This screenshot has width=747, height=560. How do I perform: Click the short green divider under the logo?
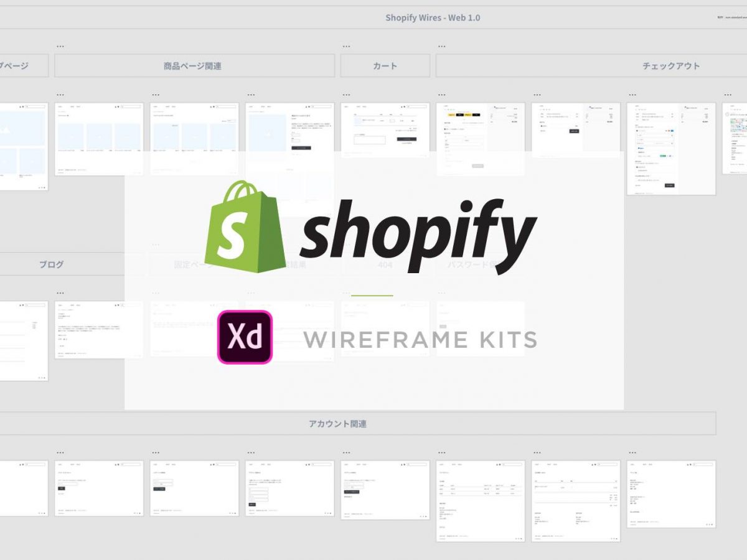372,296
